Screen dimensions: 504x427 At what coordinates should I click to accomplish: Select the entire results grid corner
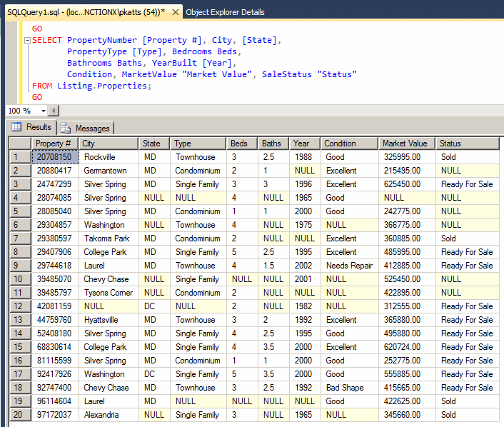20,144
